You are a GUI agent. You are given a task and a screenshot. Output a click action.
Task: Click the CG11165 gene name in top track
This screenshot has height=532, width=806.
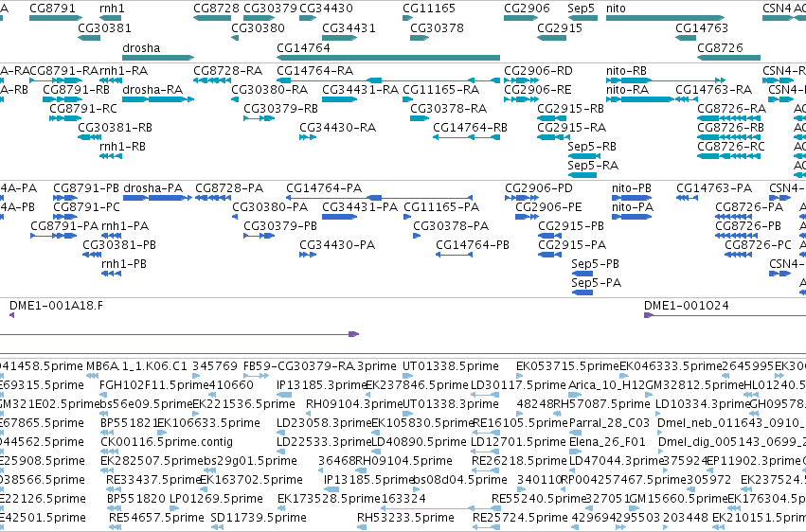[x=429, y=9]
